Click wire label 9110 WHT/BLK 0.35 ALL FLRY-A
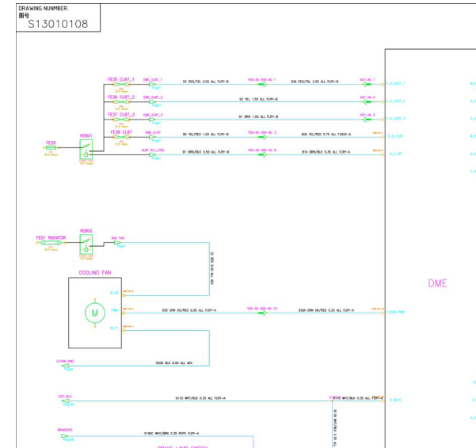The width and height of the screenshot is (476, 448). [200, 398]
